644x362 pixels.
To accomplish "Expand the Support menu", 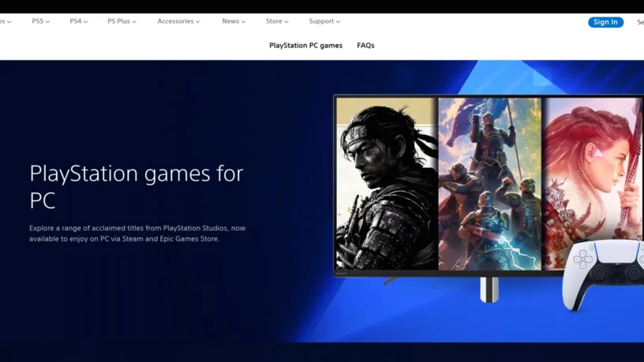I will point(324,21).
